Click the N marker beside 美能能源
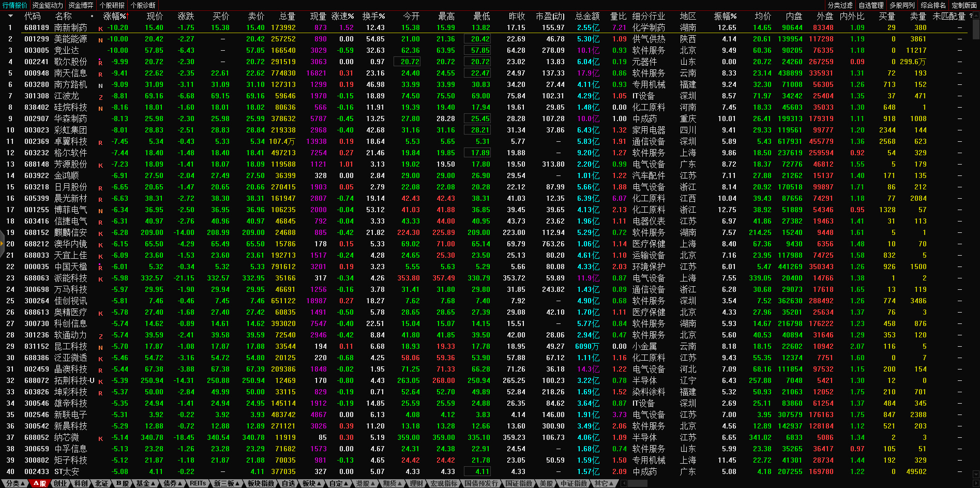980x488 pixels. coord(100,40)
